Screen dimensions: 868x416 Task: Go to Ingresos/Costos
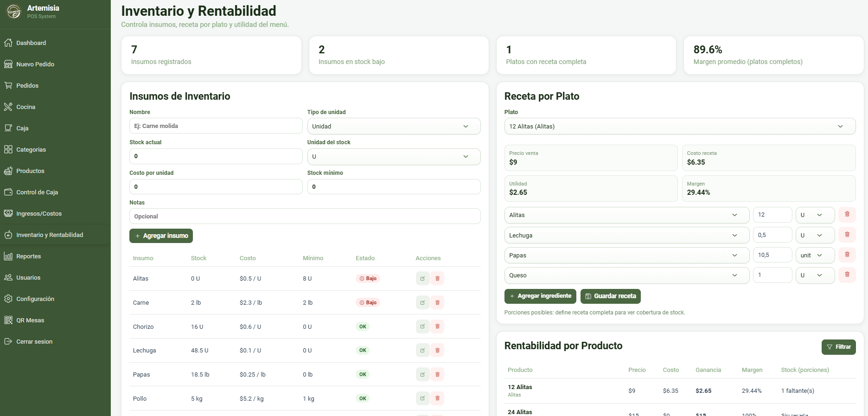click(x=55, y=213)
